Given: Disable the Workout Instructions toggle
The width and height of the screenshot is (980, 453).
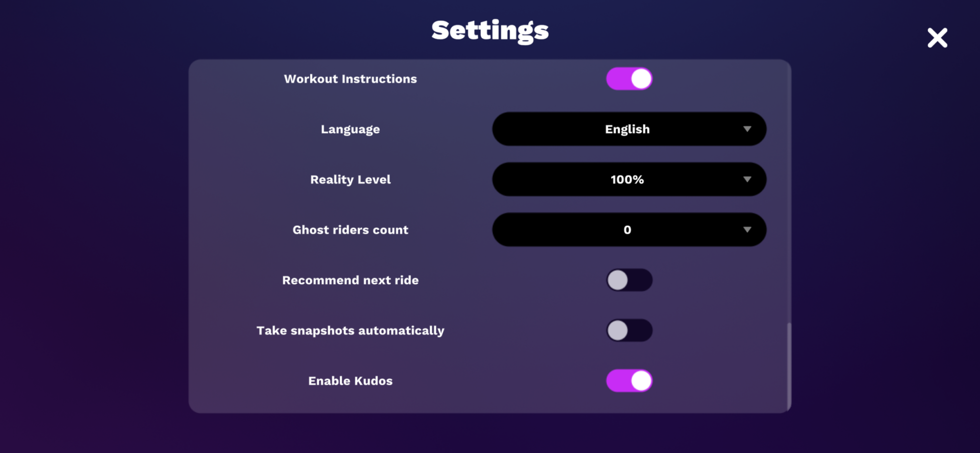Looking at the screenshot, I should (629, 79).
